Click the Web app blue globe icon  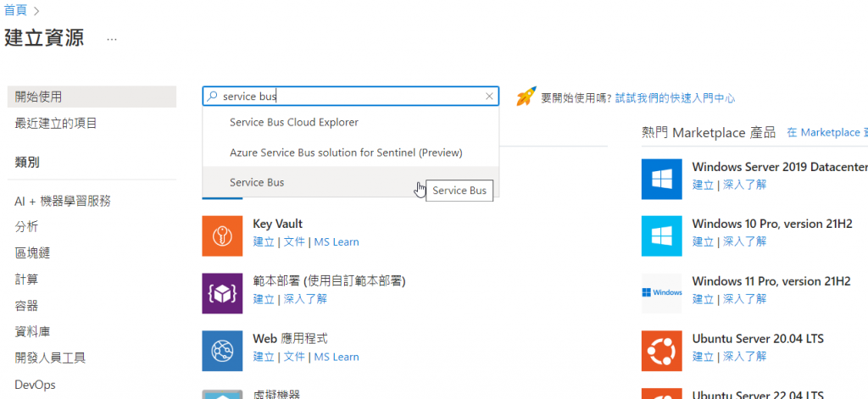click(222, 351)
